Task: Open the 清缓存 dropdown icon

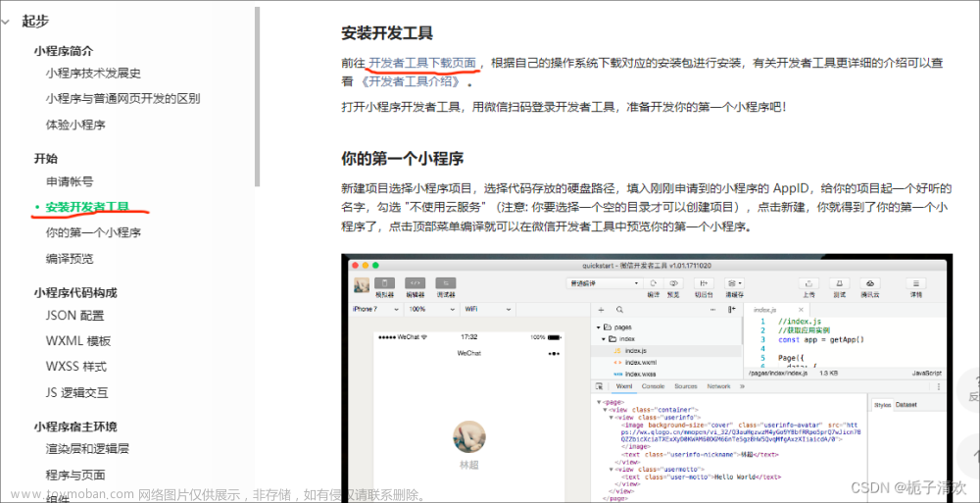Action: pyautogui.click(x=734, y=282)
